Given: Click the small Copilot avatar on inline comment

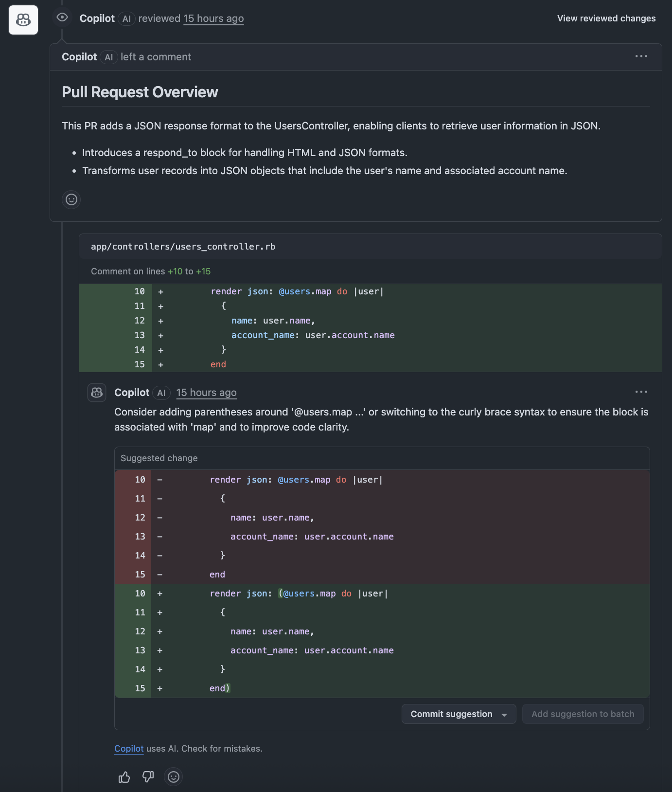Looking at the screenshot, I should [x=97, y=393].
